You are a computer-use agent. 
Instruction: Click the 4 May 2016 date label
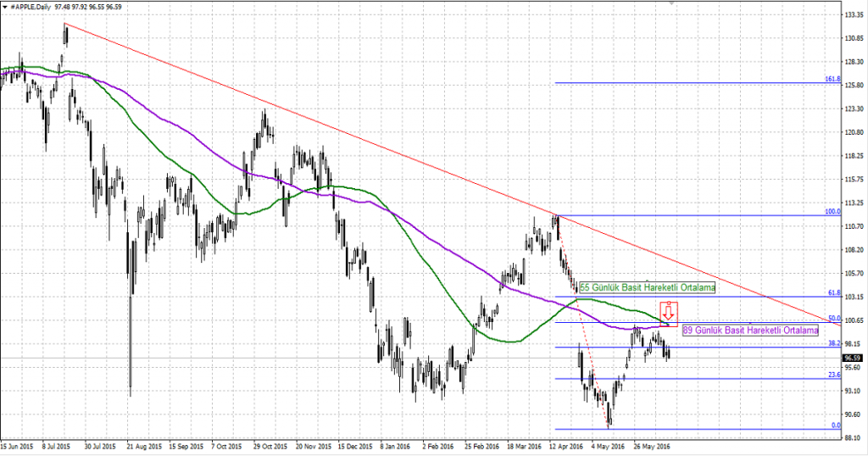(608, 446)
